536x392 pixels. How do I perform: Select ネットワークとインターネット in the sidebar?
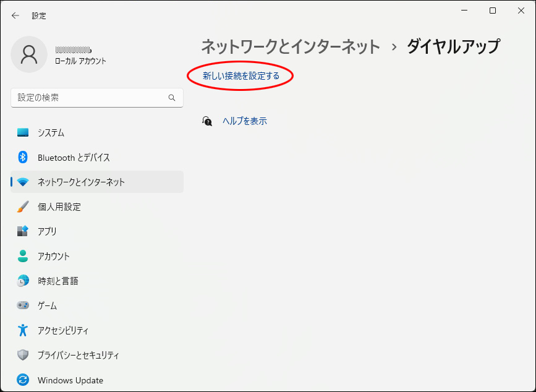(x=81, y=182)
